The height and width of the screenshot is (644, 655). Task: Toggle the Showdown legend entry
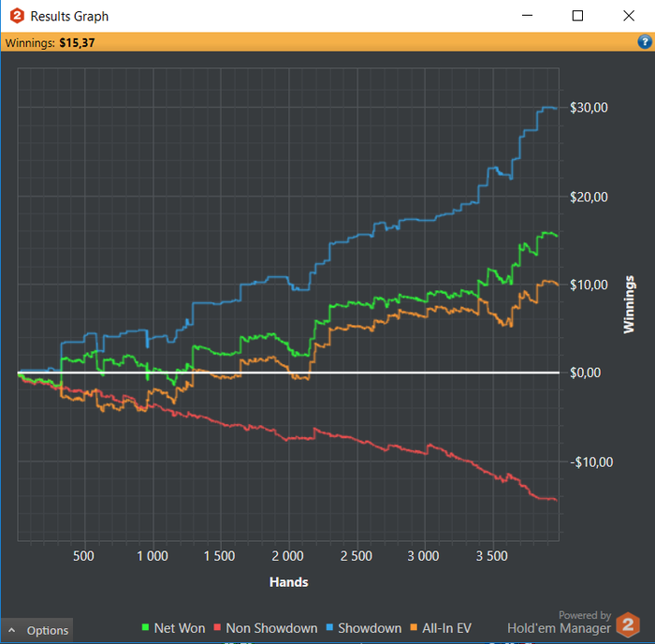tap(363, 628)
